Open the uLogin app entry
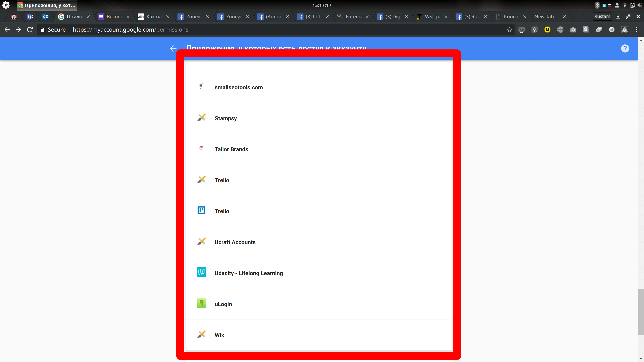The height and width of the screenshot is (362, 644). click(223, 304)
